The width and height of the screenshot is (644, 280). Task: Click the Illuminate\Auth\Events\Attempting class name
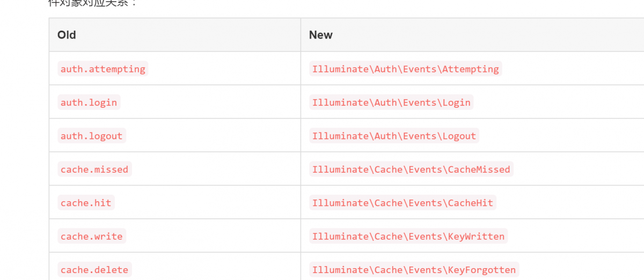click(x=405, y=69)
